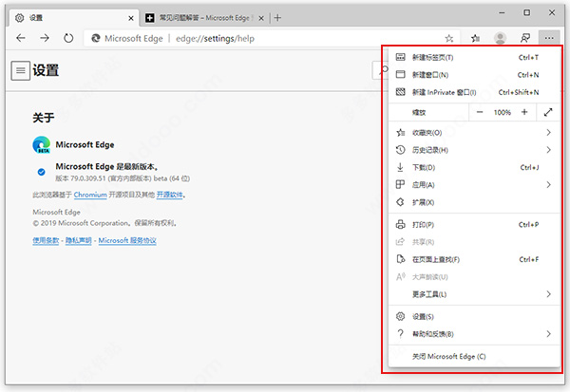Expand the 历史记录 submenu
This screenshot has height=392, width=570.
549,150
